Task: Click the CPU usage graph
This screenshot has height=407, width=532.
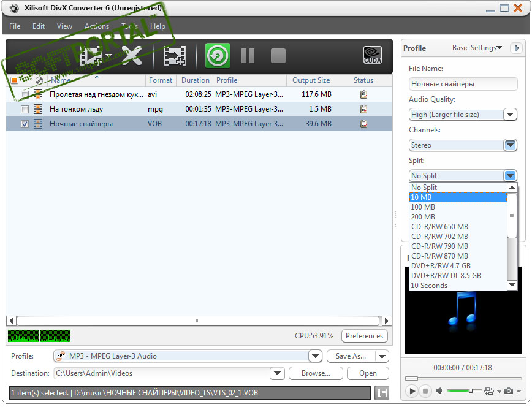Action: [x=39, y=336]
